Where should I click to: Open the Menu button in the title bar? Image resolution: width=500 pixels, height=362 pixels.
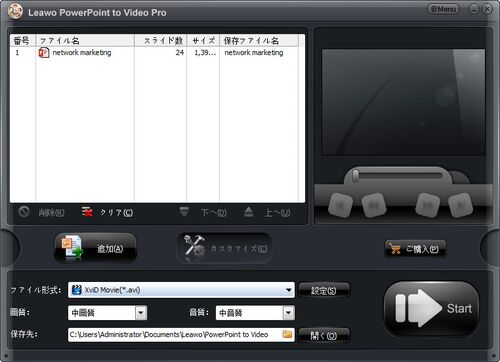coord(443,9)
